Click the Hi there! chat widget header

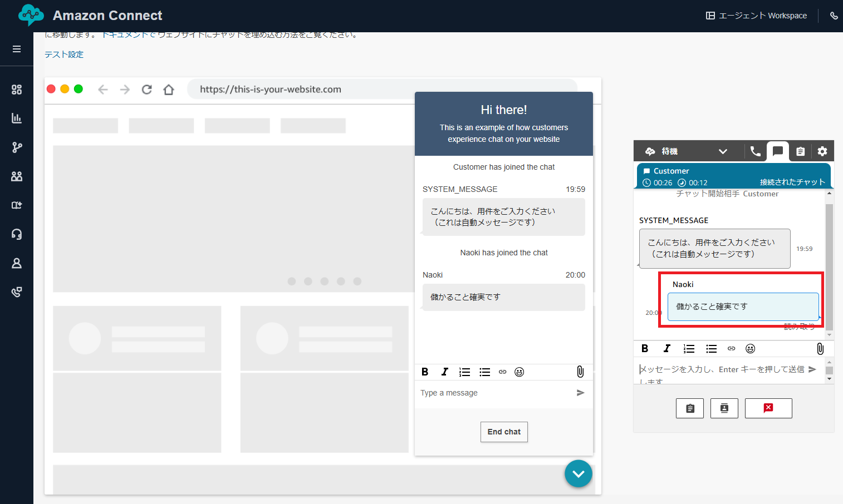504,123
